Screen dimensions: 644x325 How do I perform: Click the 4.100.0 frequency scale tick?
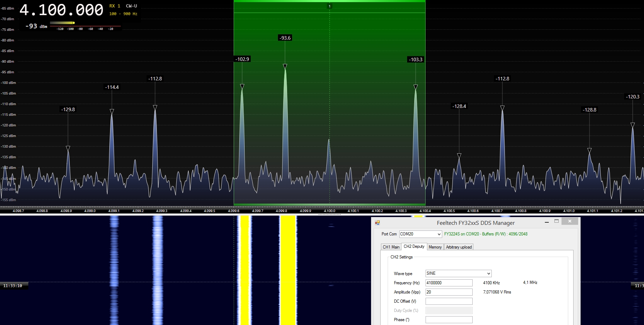tap(330, 211)
